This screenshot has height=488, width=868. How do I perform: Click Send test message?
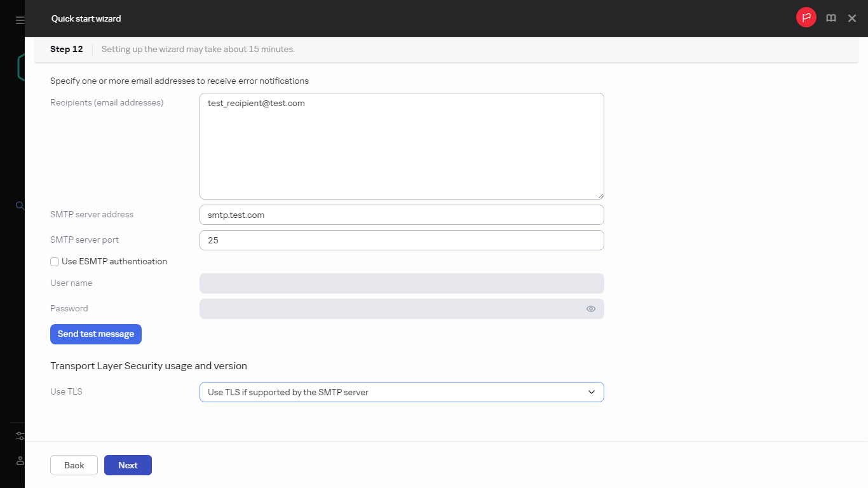pyautogui.click(x=95, y=334)
